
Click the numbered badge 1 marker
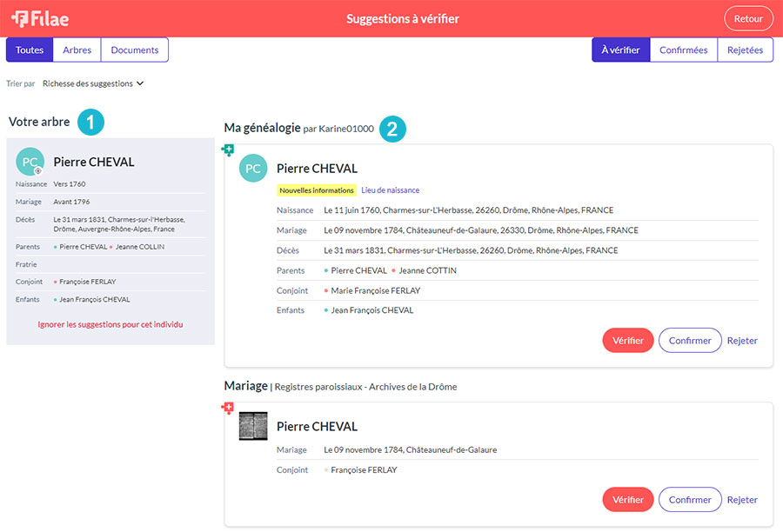pyautogui.click(x=90, y=122)
